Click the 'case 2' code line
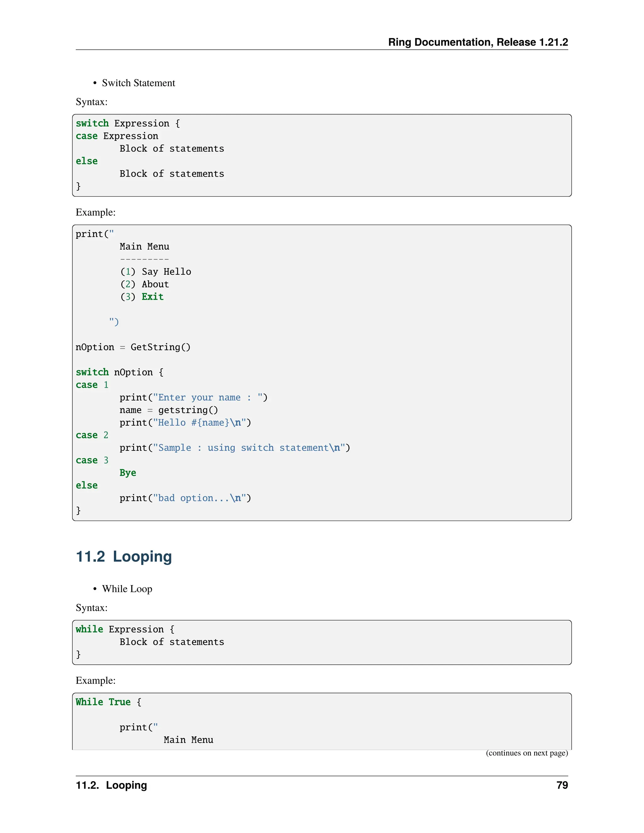The image size is (644, 833). coord(92,435)
